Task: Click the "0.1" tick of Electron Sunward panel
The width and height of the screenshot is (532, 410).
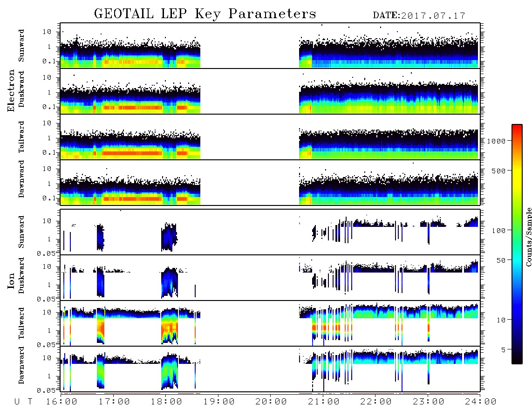Action: coord(48,61)
